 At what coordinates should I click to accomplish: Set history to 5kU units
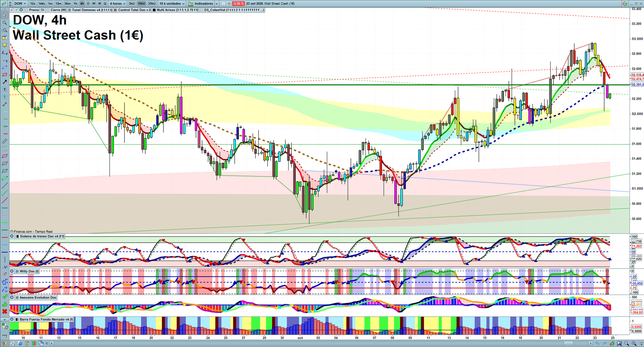(132, 4)
